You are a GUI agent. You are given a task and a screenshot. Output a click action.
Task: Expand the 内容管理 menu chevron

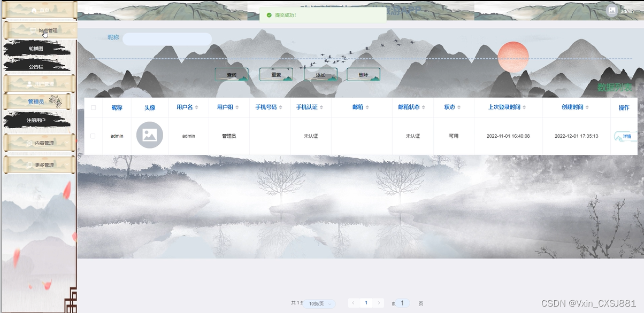(x=68, y=143)
